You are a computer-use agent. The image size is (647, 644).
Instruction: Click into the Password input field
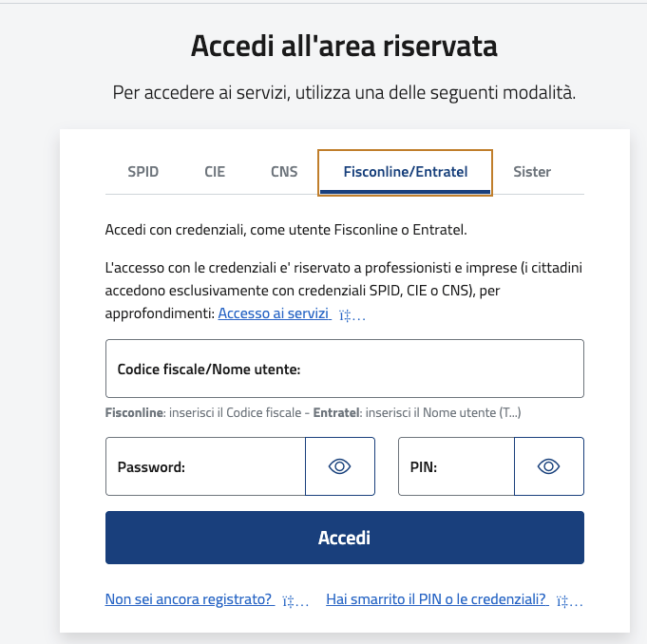[x=205, y=466]
